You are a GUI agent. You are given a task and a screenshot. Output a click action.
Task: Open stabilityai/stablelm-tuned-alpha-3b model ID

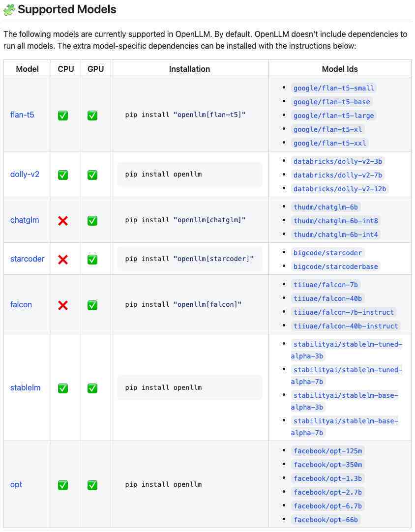[x=347, y=350]
